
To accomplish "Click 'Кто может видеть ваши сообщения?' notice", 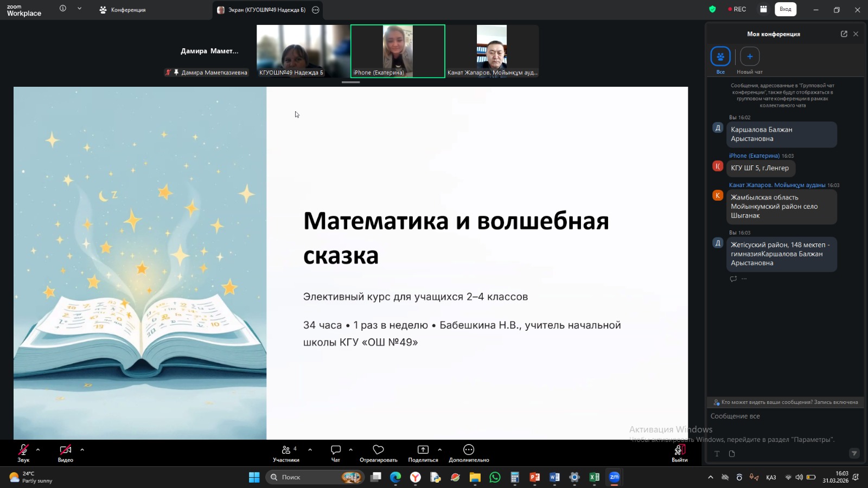I will coord(786,402).
